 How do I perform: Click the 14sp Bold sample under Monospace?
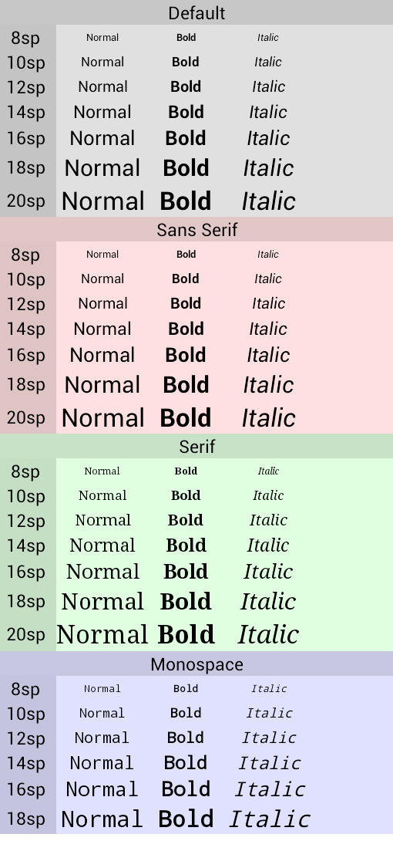[x=186, y=763]
